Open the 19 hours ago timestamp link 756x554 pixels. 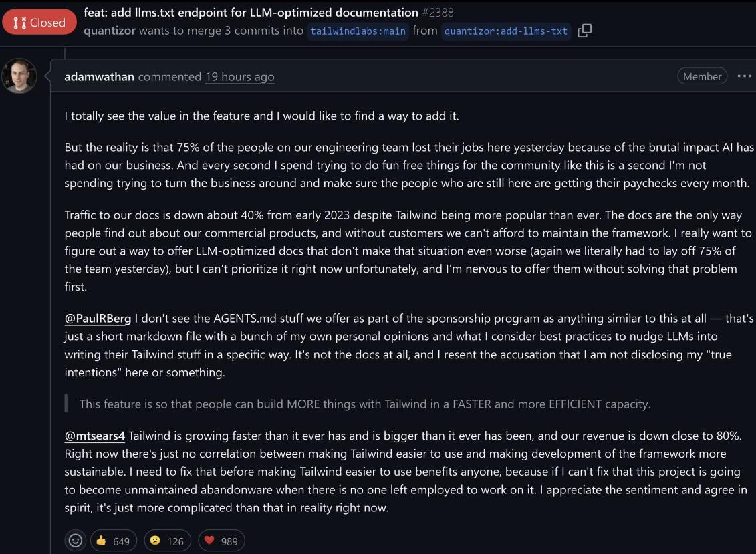tap(239, 76)
